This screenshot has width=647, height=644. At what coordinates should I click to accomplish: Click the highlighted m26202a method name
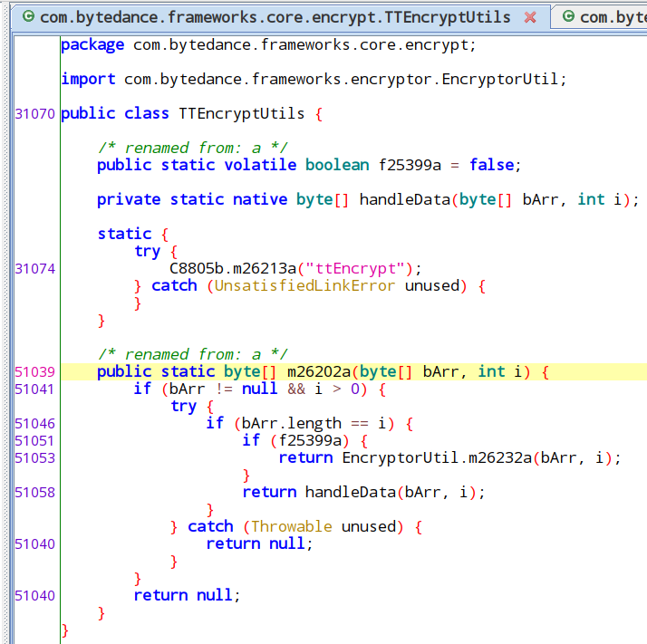[x=319, y=371]
